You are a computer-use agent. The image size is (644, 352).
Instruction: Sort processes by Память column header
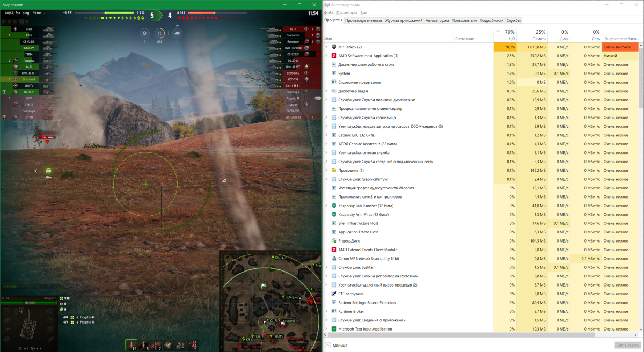(x=532, y=35)
